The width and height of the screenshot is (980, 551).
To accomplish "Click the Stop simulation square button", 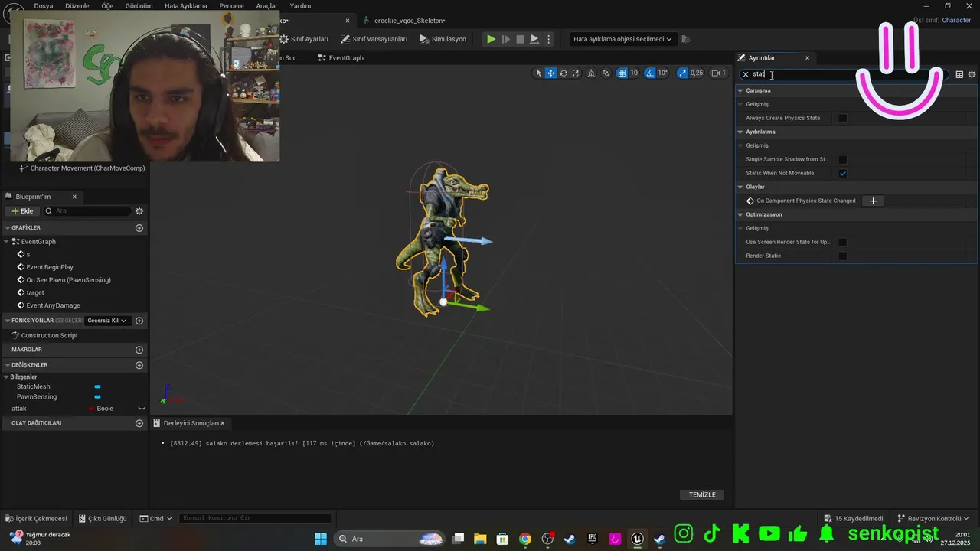I will [x=520, y=39].
